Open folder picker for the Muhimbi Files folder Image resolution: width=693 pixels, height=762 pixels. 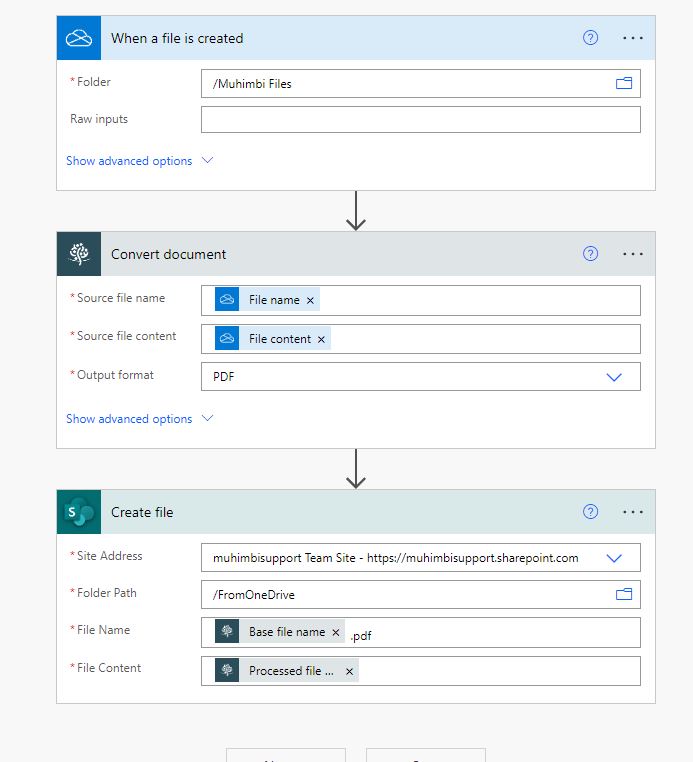click(624, 84)
